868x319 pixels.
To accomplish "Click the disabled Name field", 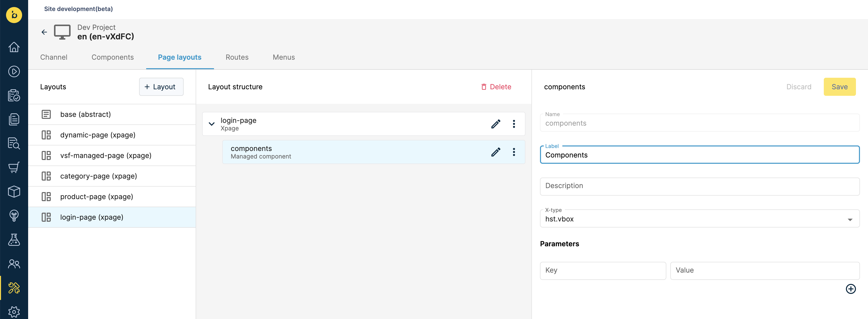I will tap(699, 123).
